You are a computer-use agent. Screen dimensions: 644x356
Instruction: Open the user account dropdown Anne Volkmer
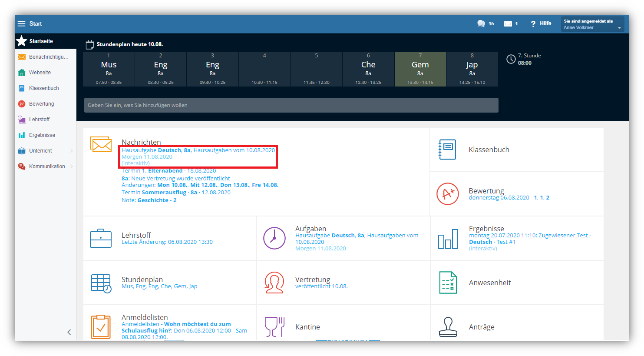[x=592, y=24]
